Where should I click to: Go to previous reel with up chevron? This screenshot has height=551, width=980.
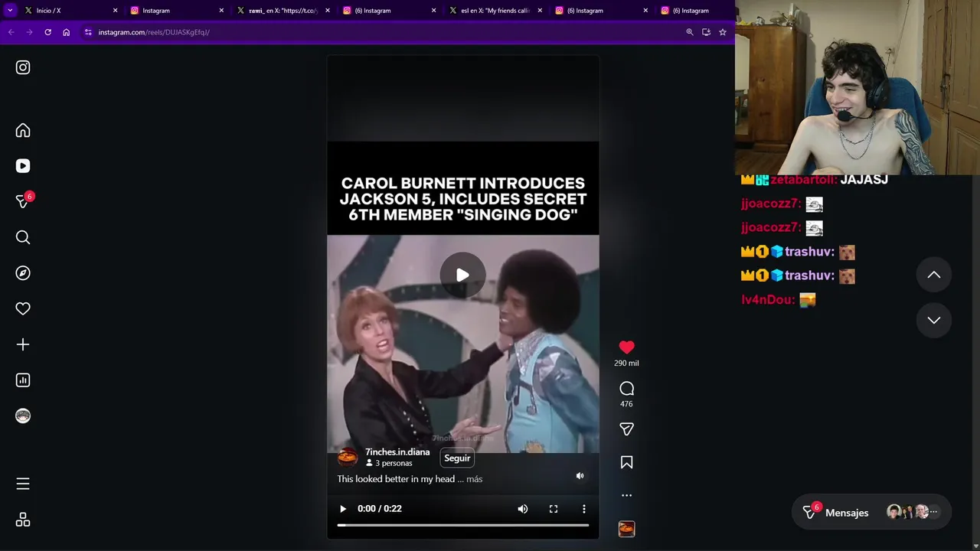tap(934, 275)
